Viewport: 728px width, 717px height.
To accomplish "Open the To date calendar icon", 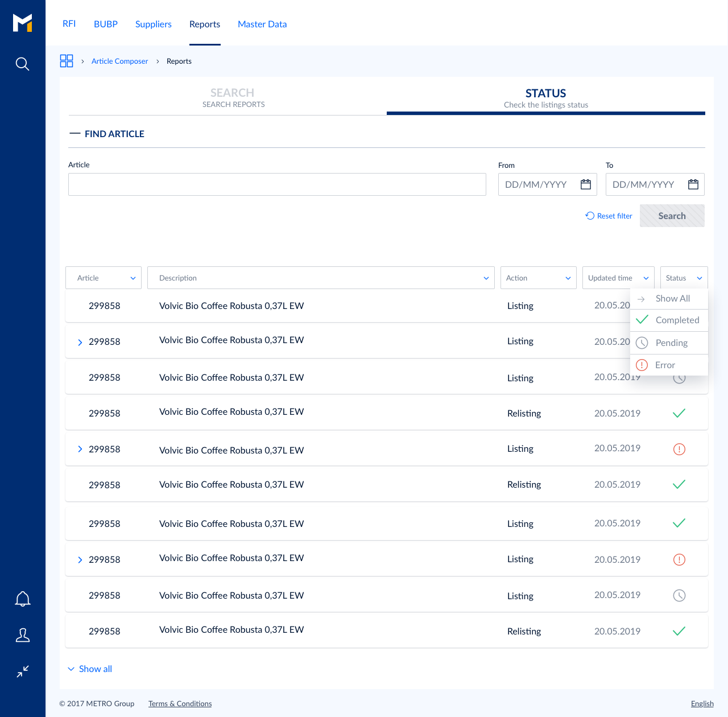I will (693, 184).
